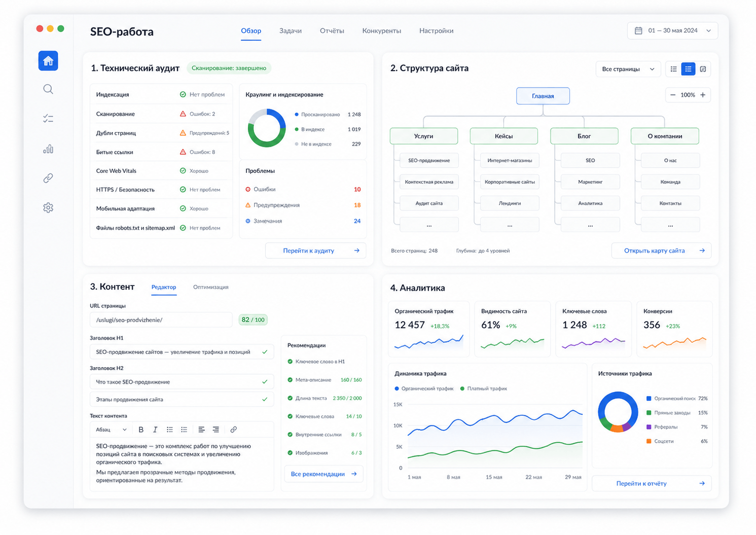Screen dimensions: 756x535
Task: Select the first list view toggle icon
Action: (x=673, y=69)
